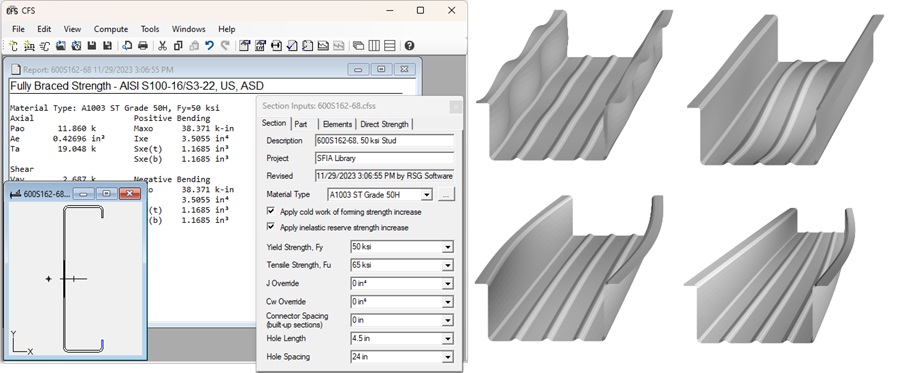Click the Section Properties compute icon
Viewport: 900px width, 373px height.
[244, 46]
